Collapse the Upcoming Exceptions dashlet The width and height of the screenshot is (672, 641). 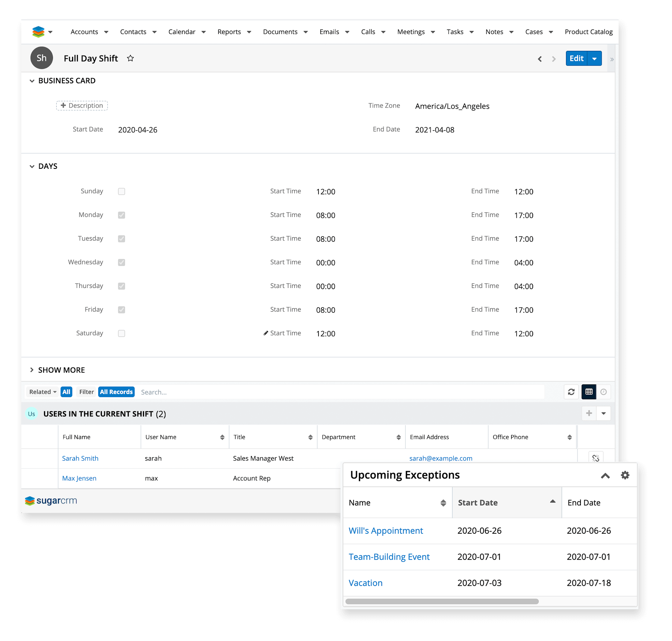pos(605,476)
